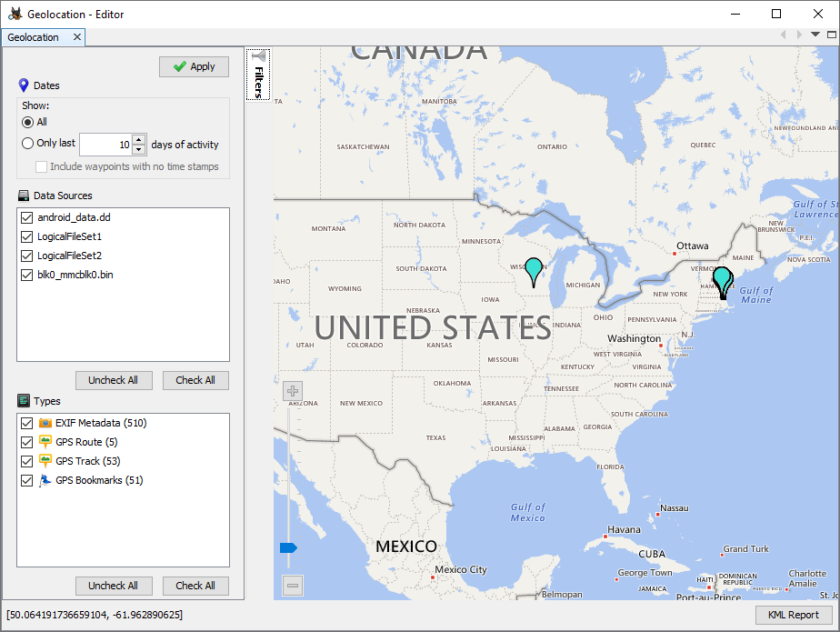Click the EXIF Metadata camera icon

pos(45,423)
